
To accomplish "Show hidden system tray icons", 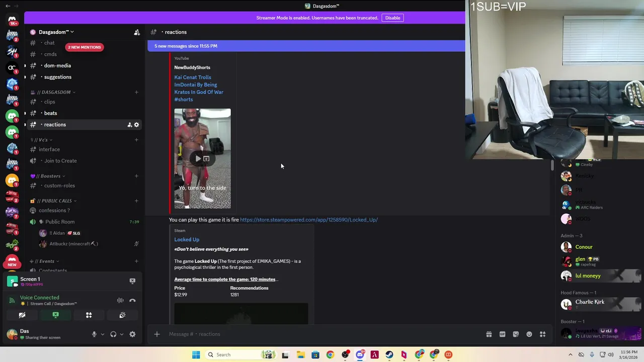I will (x=570, y=354).
